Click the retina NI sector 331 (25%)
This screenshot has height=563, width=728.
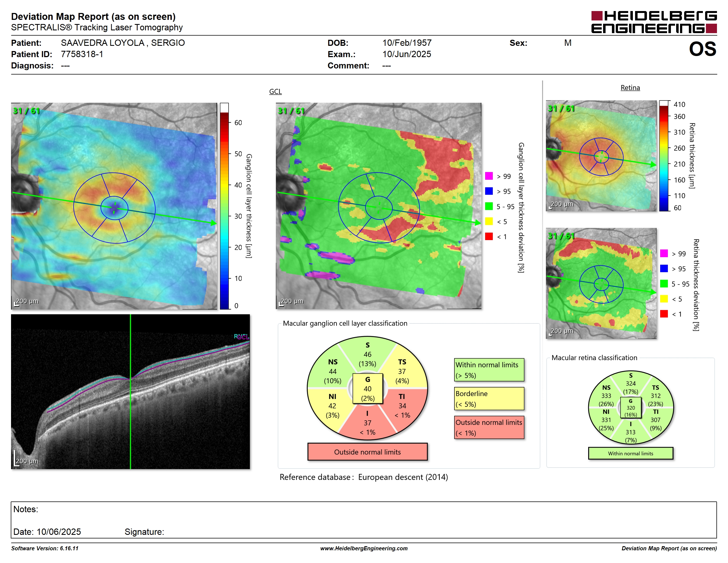[606, 420]
